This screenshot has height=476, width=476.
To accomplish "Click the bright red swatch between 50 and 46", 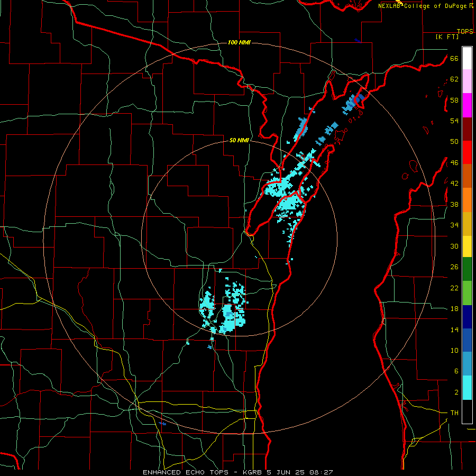I will 467,152.
